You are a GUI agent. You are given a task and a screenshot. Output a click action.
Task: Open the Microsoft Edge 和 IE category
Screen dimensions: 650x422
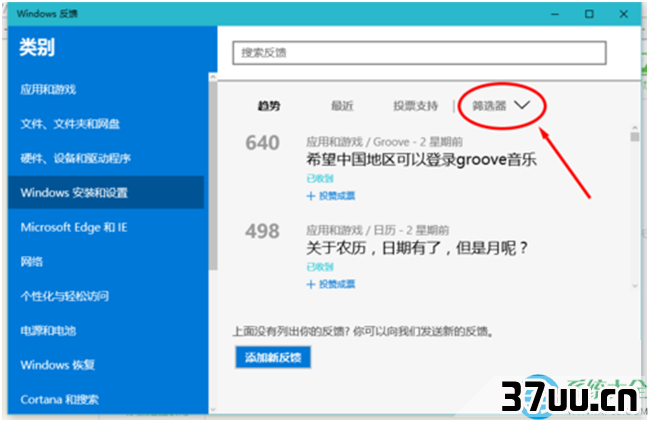tap(74, 227)
